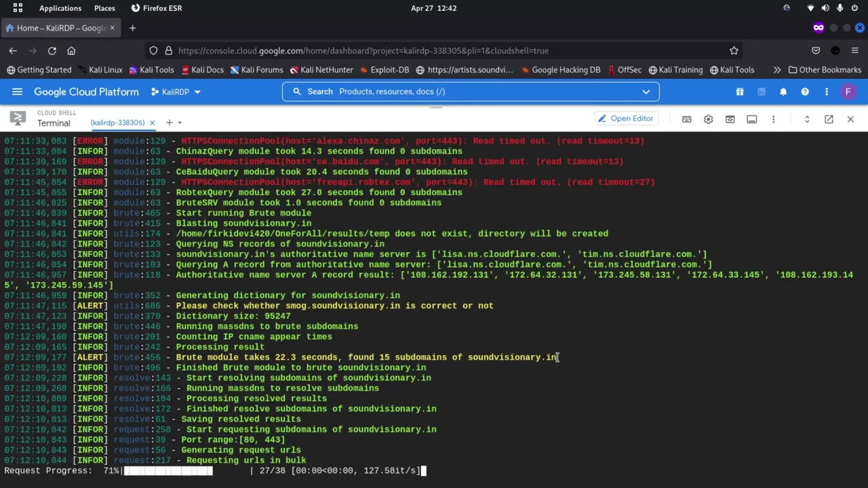The height and width of the screenshot is (488, 868).
Task: Open the Kali desktop workspace grid icon
Action: click(x=18, y=8)
